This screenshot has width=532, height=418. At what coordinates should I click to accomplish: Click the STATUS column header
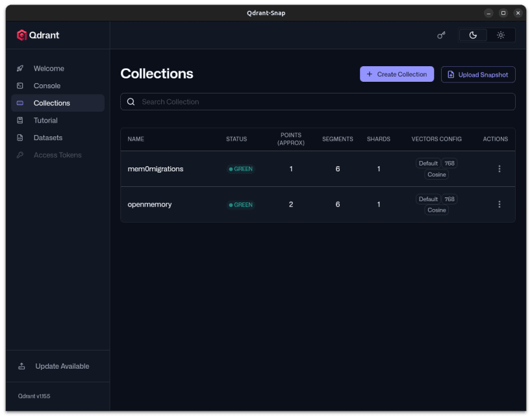pos(236,139)
